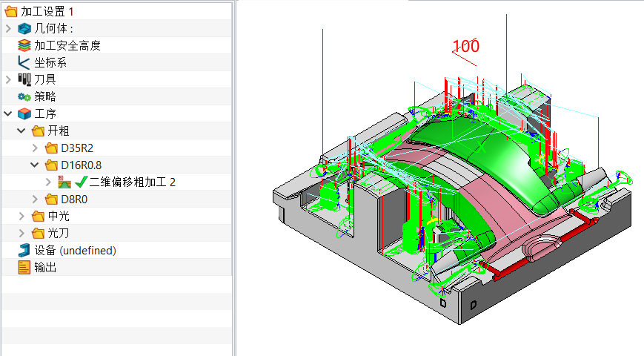
Task: Click the 加工设置 1 folder icon
Action: click(10, 12)
